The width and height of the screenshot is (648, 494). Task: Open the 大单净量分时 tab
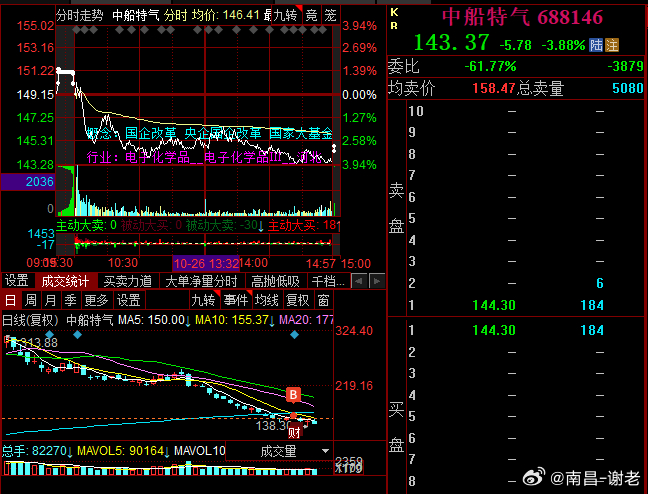pyautogui.click(x=201, y=282)
